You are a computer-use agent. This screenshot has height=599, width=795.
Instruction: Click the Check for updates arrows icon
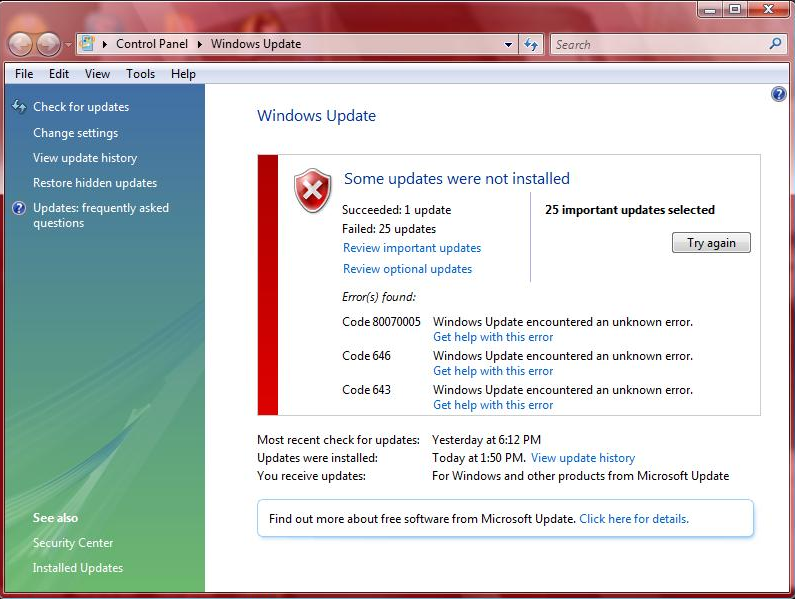tap(19, 106)
